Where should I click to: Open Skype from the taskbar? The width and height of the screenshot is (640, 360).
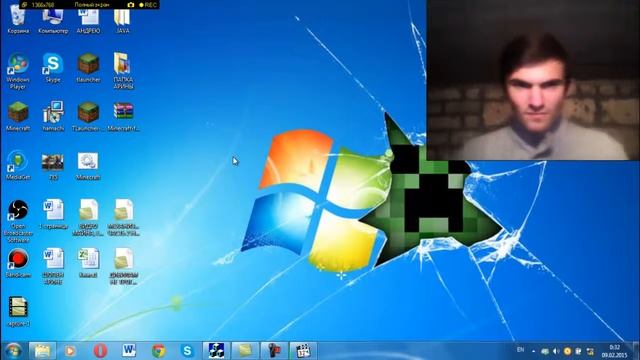point(187,351)
